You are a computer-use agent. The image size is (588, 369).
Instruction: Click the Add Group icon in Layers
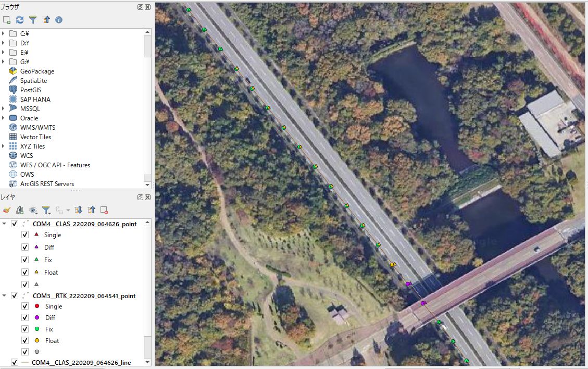coord(20,210)
